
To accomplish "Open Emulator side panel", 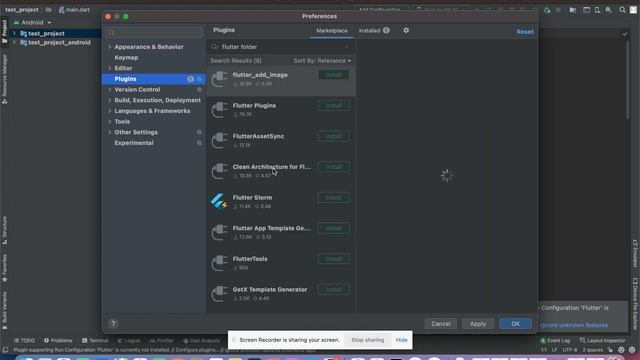I will click(x=635, y=254).
